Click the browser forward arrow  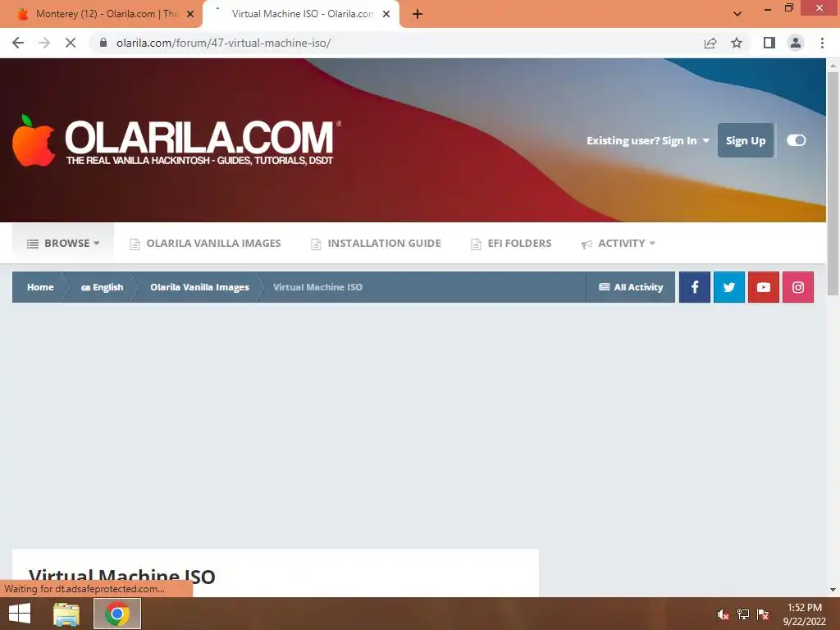(44, 43)
